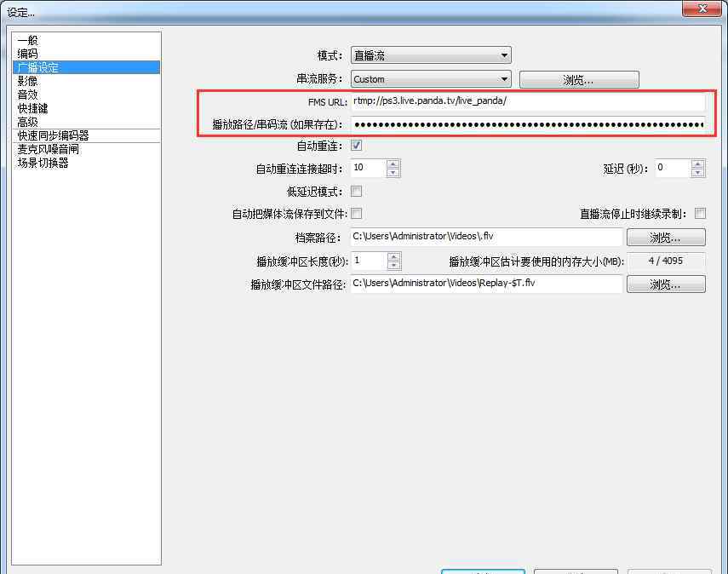Click the 播放路径/串码流 stream key field
The height and width of the screenshot is (574, 728).
pyautogui.click(x=528, y=124)
